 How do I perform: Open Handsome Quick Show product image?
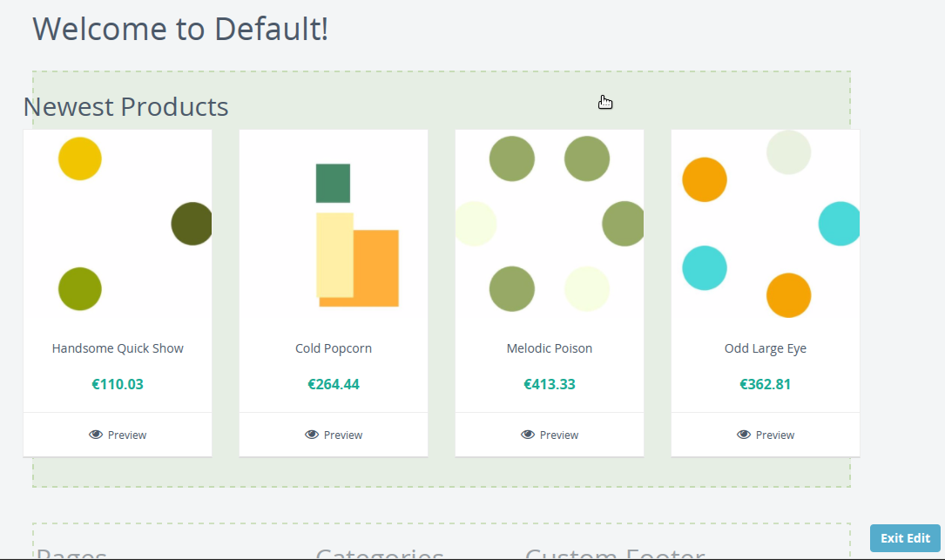point(118,224)
